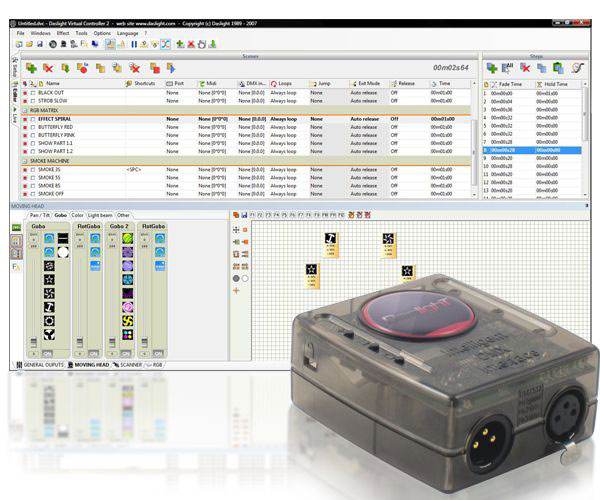The width and height of the screenshot is (600, 500).
Task: Collapse the SMOKE MACHINE scene group
Action: (25, 161)
